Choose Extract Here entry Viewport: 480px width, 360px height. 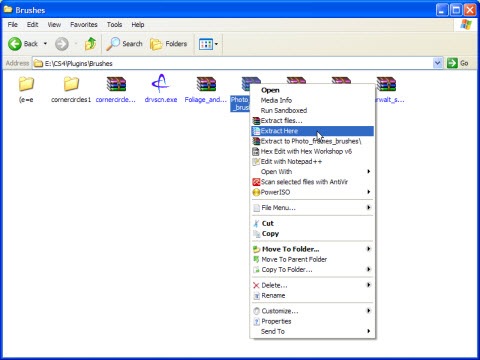pos(312,131)
